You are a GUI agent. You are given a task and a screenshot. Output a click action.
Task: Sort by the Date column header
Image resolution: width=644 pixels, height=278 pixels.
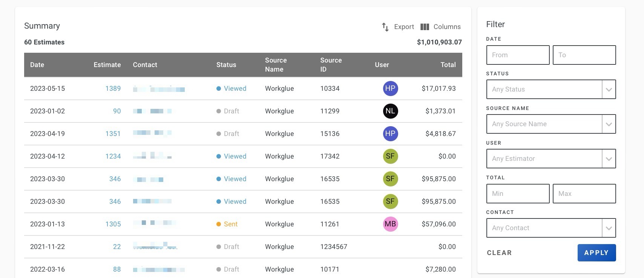37,65
